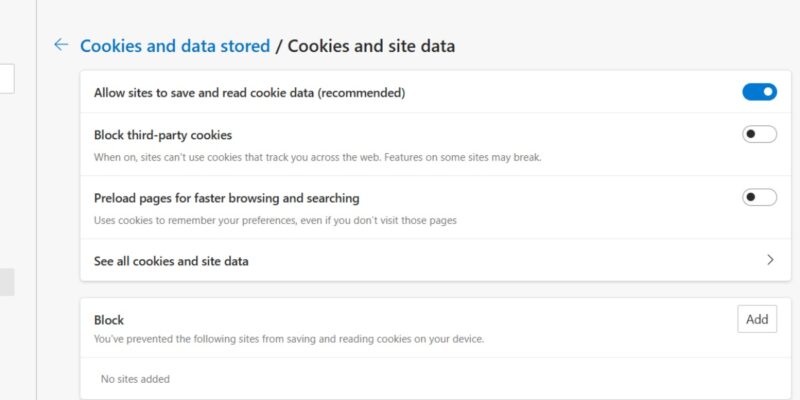
Task: Click the "Uses cookies to remember your preferences" text
Action: [x=275, y=220]
